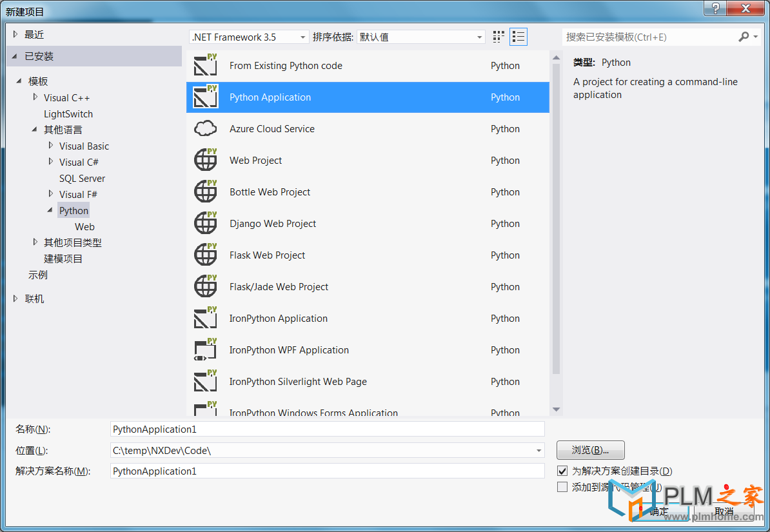
Task: Select the Web node under Python
Action: [84, 227]
